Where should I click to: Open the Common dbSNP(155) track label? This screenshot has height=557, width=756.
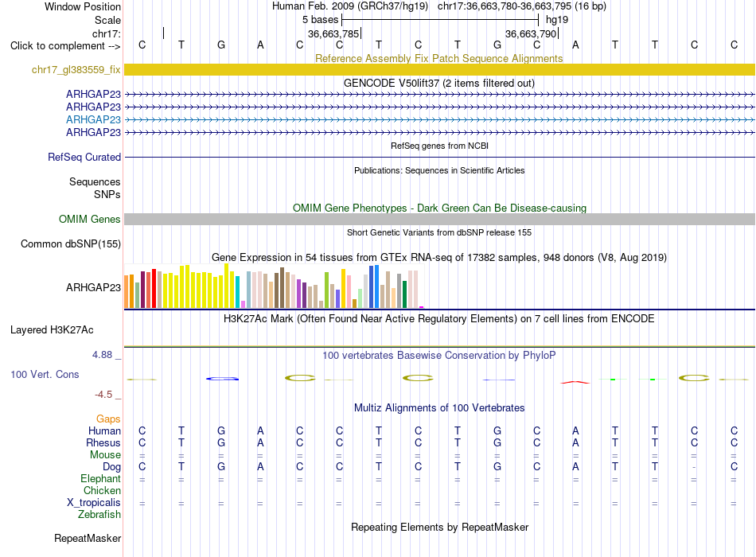point(70,244)
